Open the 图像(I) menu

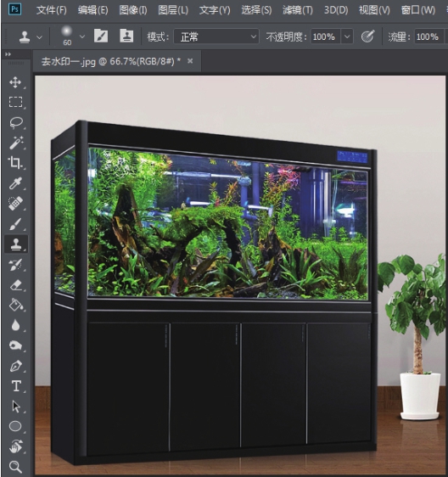[x=133, y=10]
